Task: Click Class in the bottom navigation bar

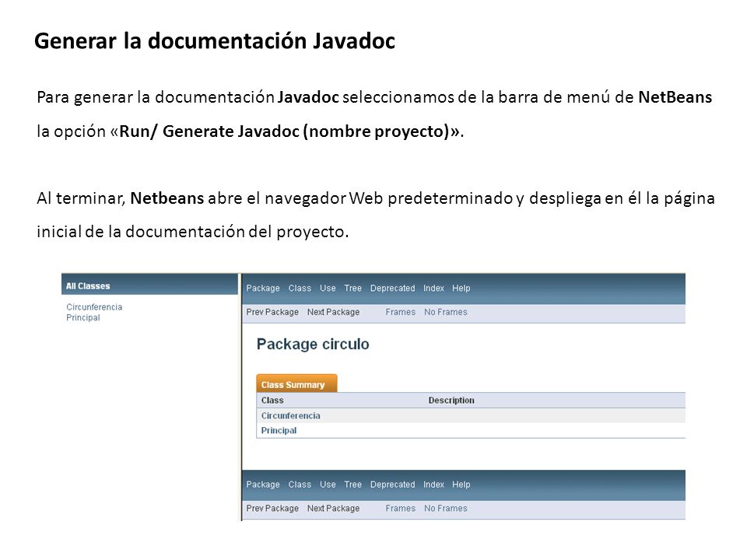Action: (300, 485)
